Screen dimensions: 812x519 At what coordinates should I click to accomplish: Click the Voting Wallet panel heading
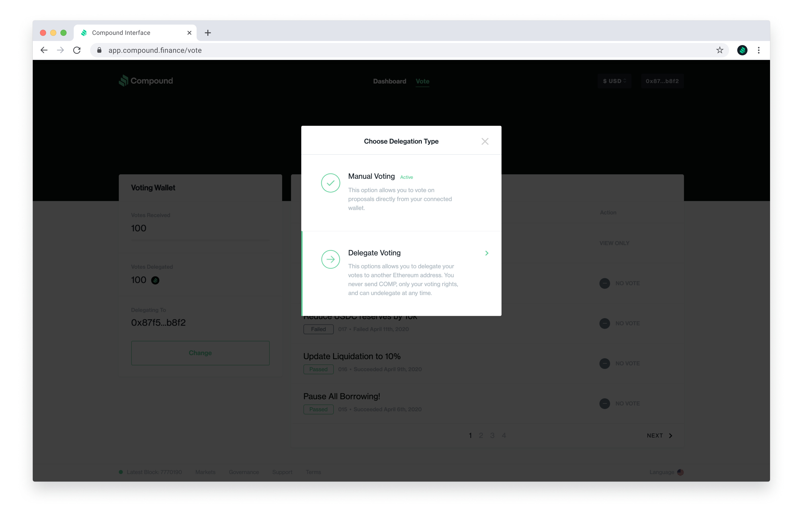(x=153, y=188)
